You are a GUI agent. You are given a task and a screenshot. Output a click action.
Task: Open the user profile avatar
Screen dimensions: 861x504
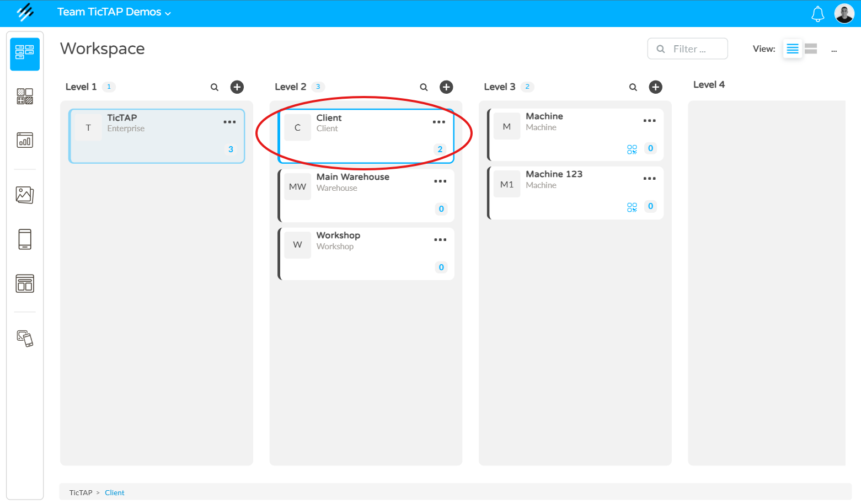coord(844,13)
